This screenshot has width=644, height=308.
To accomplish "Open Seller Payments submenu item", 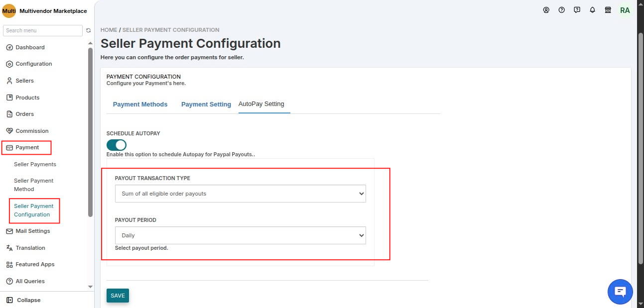I will tap(35, 164).
